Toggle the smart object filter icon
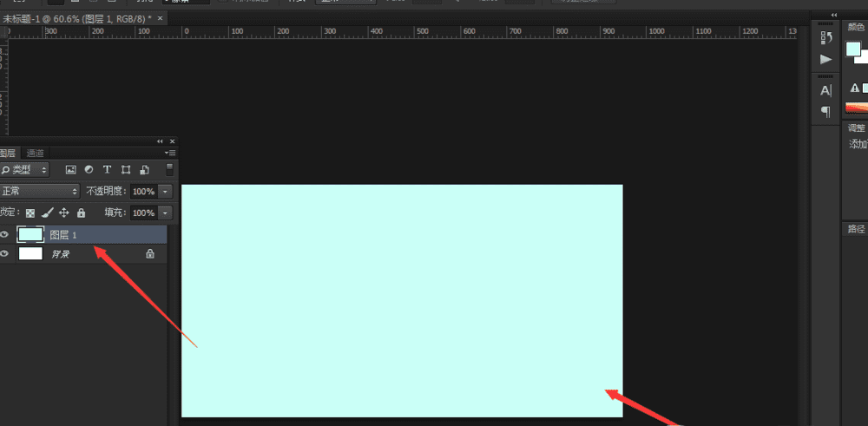868x426 pixels. tap(144, 169)
